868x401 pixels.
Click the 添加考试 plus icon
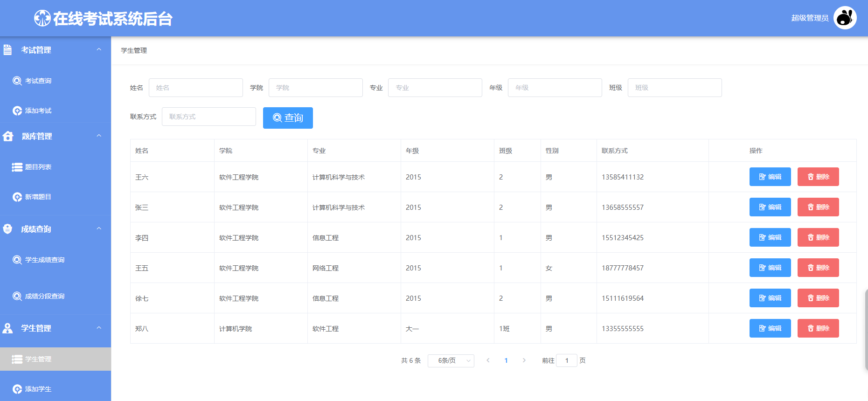click(x=17, y=111)
